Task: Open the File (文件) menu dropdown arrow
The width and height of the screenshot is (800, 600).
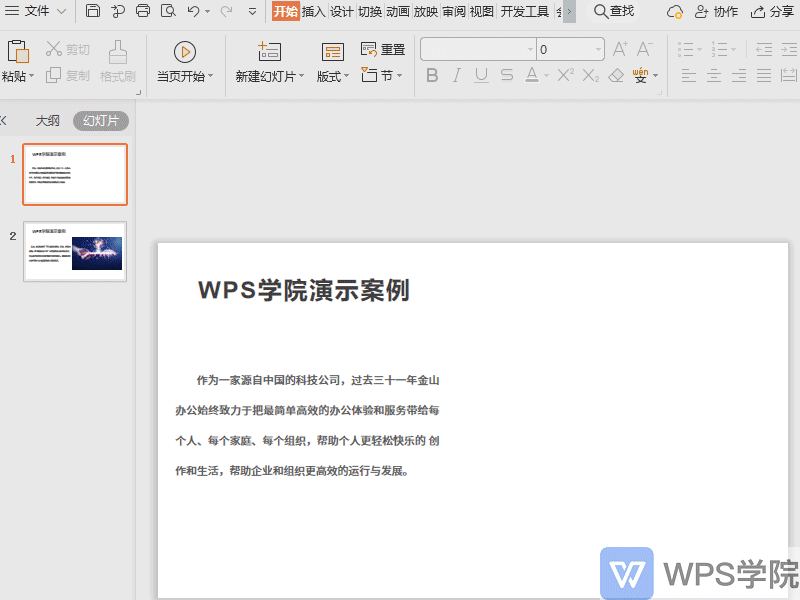Action: 61,11
